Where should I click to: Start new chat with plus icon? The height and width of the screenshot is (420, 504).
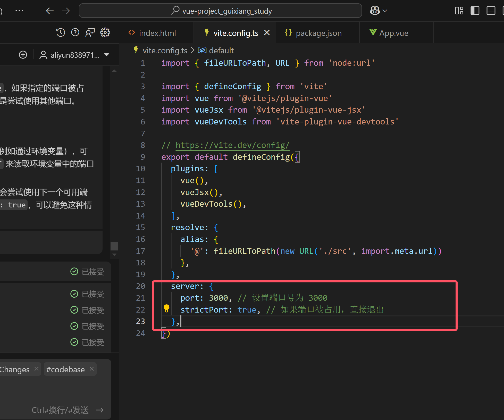pyautogui.click(x=23, y=55)
